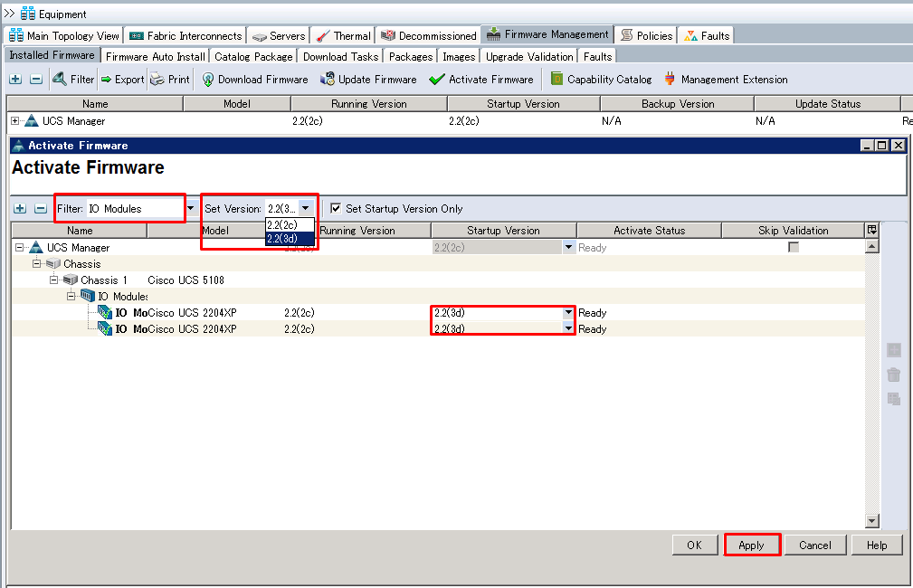
Task: Click the greyed add icon on right sidebar
Action: pyautogui.click(x=894, y=350)
